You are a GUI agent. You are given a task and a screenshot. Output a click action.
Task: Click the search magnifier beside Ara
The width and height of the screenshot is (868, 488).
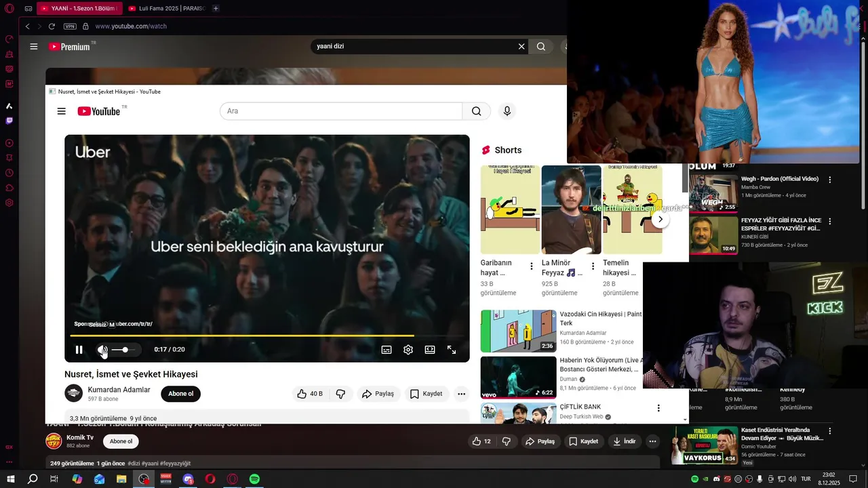pos(477,111)
